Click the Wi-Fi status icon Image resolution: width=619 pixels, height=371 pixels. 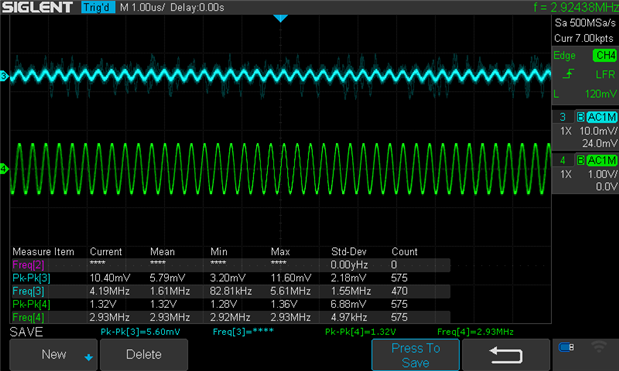pos(599,347)
